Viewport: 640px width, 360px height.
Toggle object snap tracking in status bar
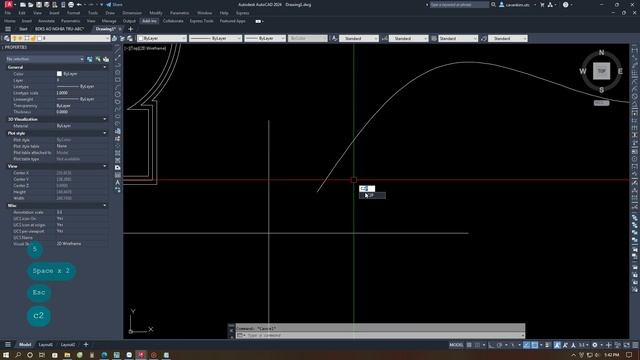527,345
